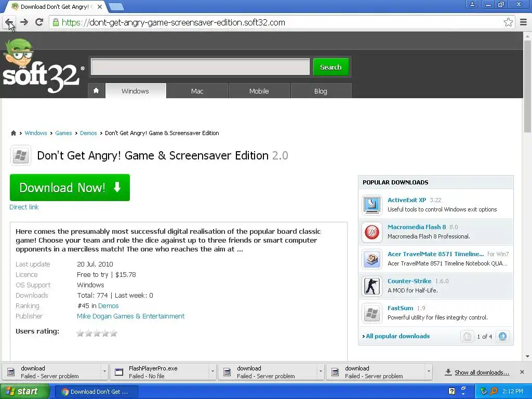Click the FlashPlayerPro.exe file icon
The height and width of the screenshot is (399, 532).
(x=119, y=372)
